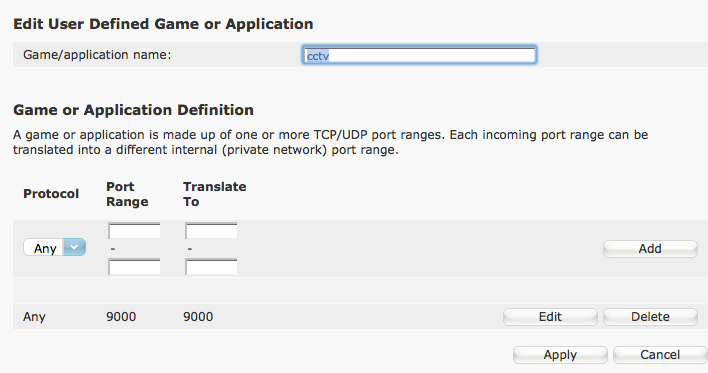
Task: Click the Game/application name field containing cctv
Action: coord(419,55)
